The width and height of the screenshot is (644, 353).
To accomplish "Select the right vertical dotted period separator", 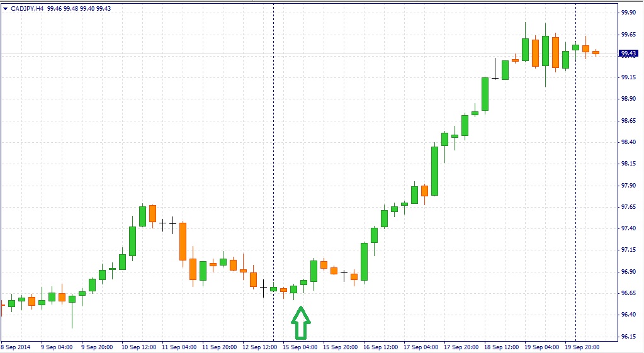I will pos(575,189).
